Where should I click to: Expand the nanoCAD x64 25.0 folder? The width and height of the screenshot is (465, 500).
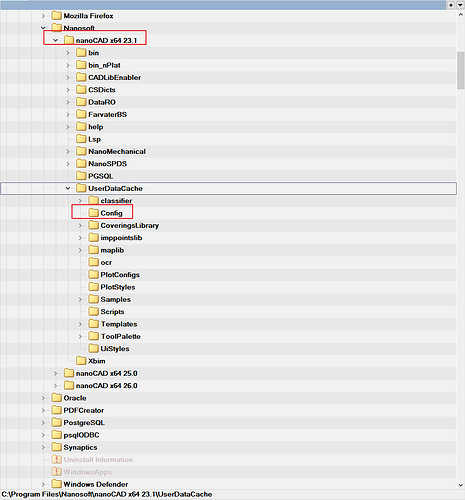[x=56, y=373]
